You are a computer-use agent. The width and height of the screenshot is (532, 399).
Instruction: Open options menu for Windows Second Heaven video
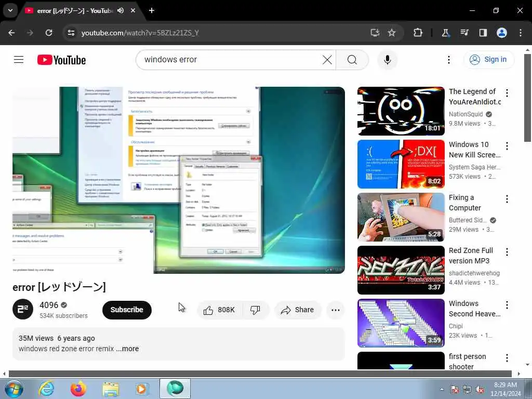click(507, 304)
